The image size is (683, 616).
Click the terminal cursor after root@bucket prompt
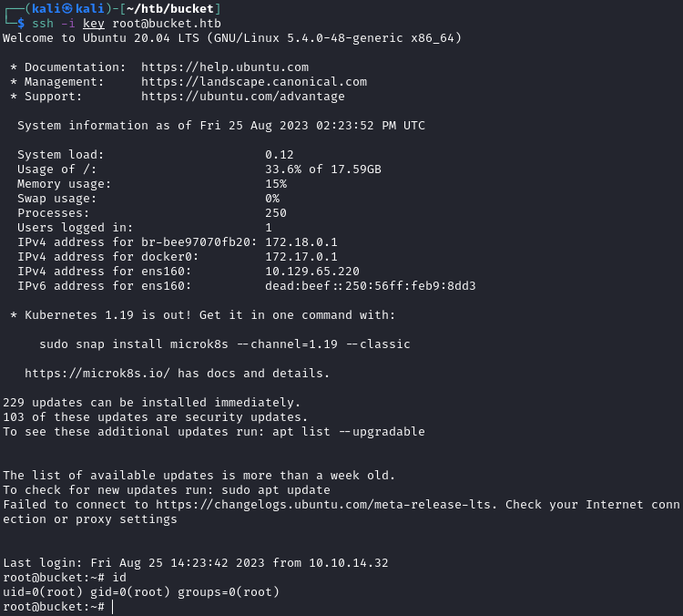point(112,607)
